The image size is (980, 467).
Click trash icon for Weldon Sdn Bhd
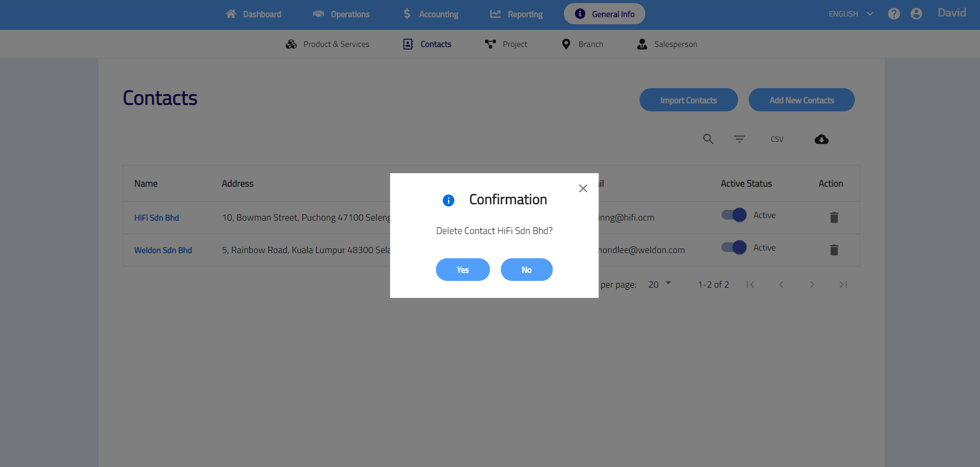pos(834,250)
